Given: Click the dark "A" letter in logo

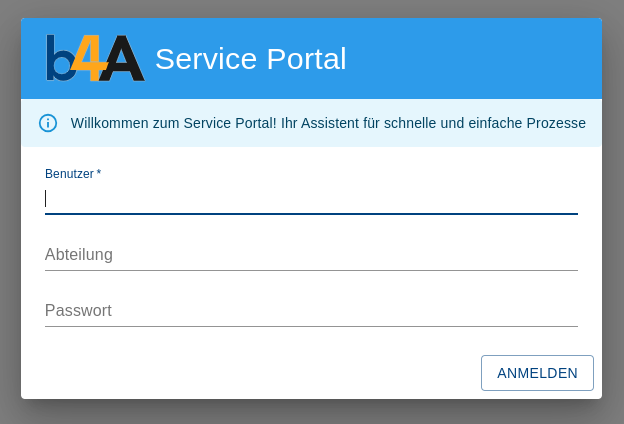Looking at the screenshot, I should pos(122,59).
